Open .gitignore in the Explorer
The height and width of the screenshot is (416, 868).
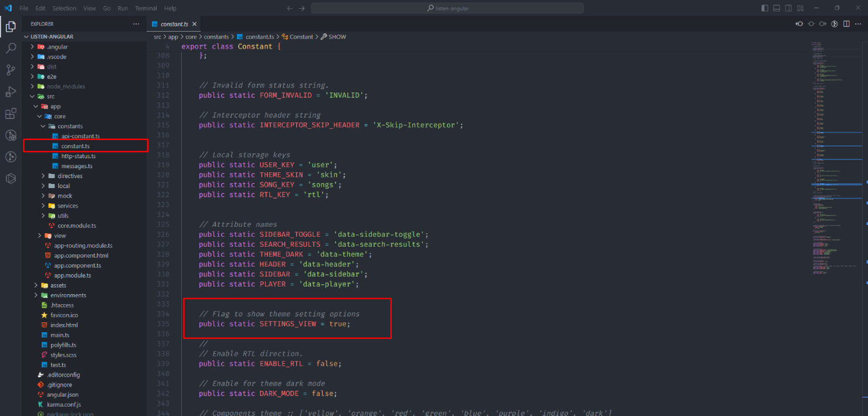point(86,385)
